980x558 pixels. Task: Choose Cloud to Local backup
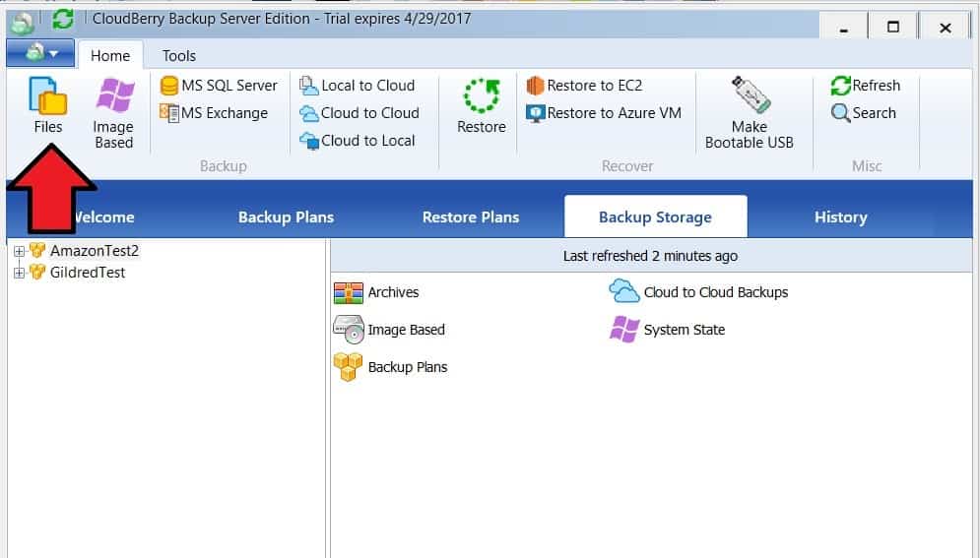point(357,141)
